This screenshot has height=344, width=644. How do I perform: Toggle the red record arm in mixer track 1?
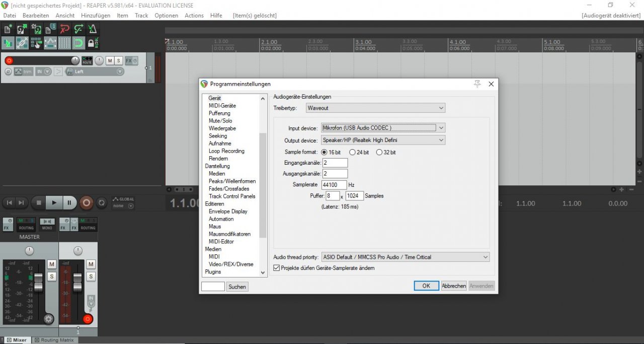pos(88,319)
